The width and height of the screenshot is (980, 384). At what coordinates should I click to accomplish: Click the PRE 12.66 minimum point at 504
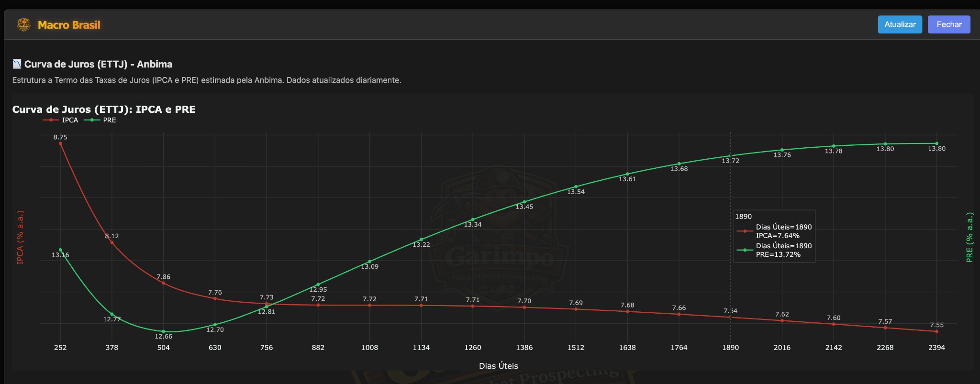point(164,331)
